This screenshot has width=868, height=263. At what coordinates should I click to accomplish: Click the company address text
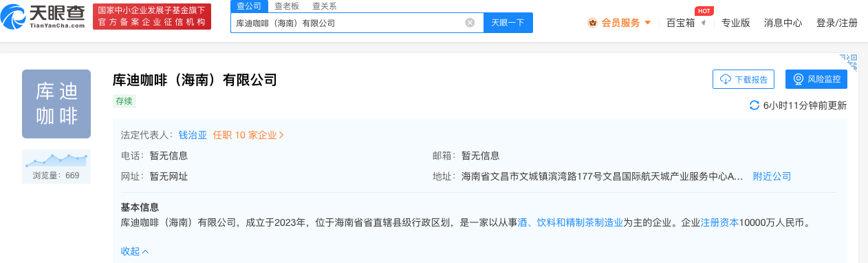[602, 176]
